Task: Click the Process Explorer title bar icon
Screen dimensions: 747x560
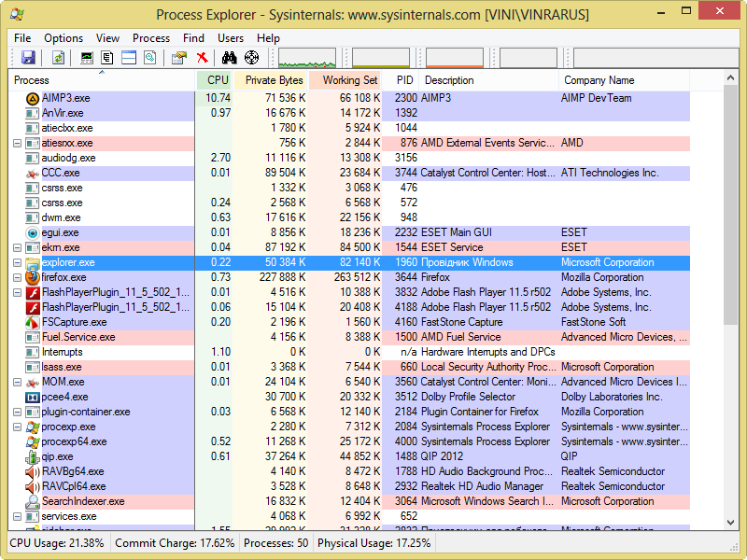Action: pyautogui.click(x=18, y=14)
